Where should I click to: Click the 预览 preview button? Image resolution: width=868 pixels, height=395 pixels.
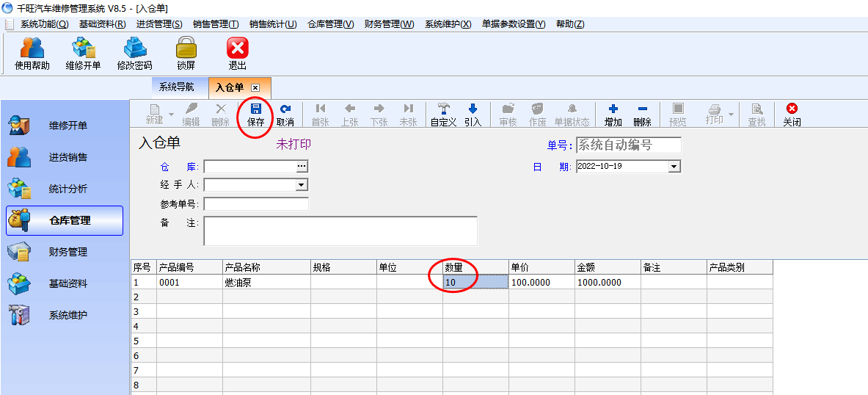(678, 115)
